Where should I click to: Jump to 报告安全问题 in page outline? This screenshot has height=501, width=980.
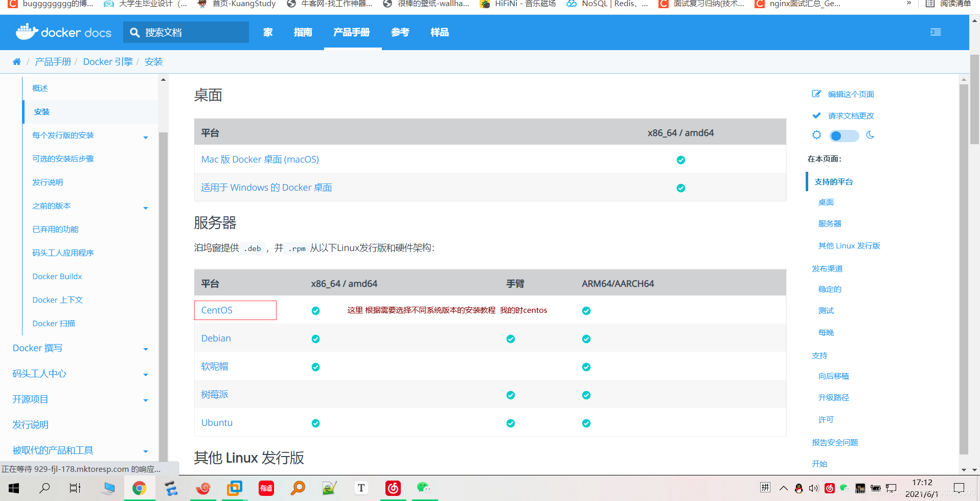[x=835, y=442]
